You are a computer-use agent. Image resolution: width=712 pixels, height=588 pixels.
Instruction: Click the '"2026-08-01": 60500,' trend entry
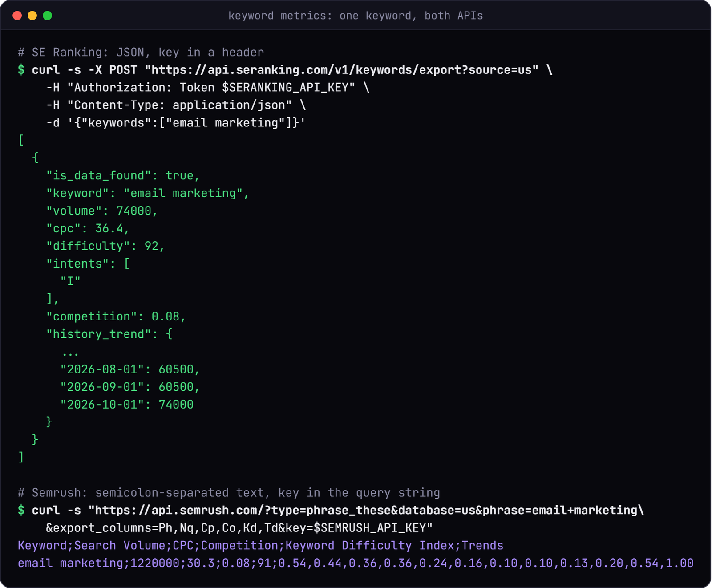pyautogui.click(x=130, y=369)
